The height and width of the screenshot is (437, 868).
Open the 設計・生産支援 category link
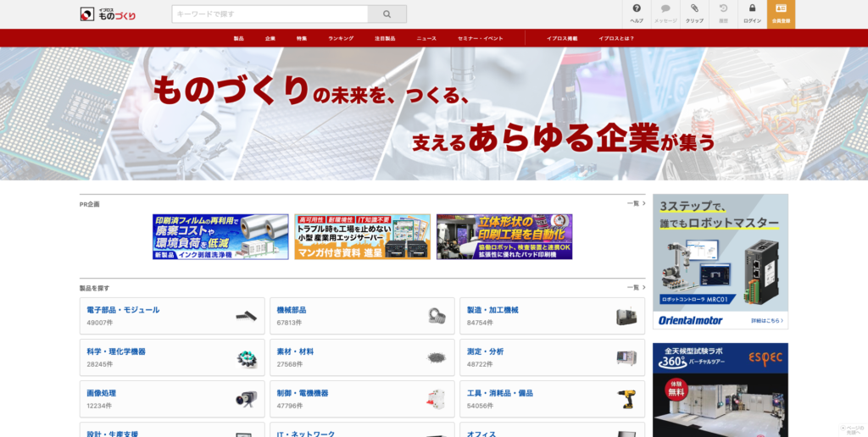(113, 434)
